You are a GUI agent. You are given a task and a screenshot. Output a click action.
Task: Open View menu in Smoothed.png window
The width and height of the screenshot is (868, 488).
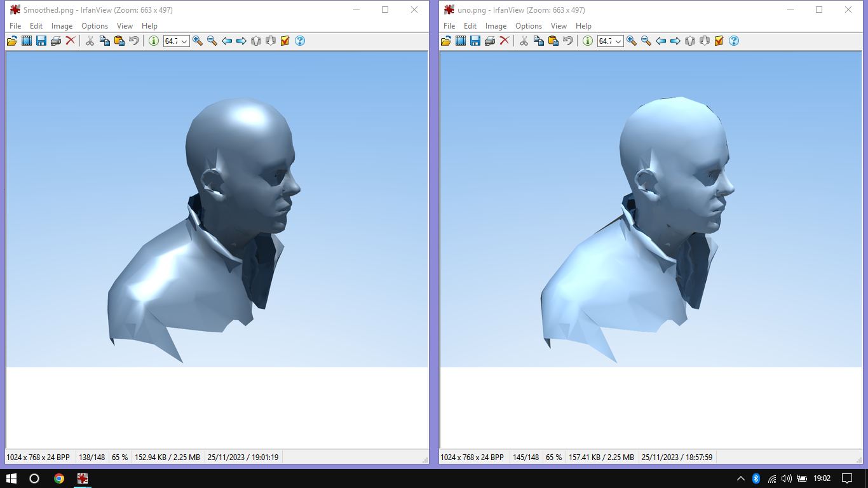pyautogui.click(x=125, y=26)
